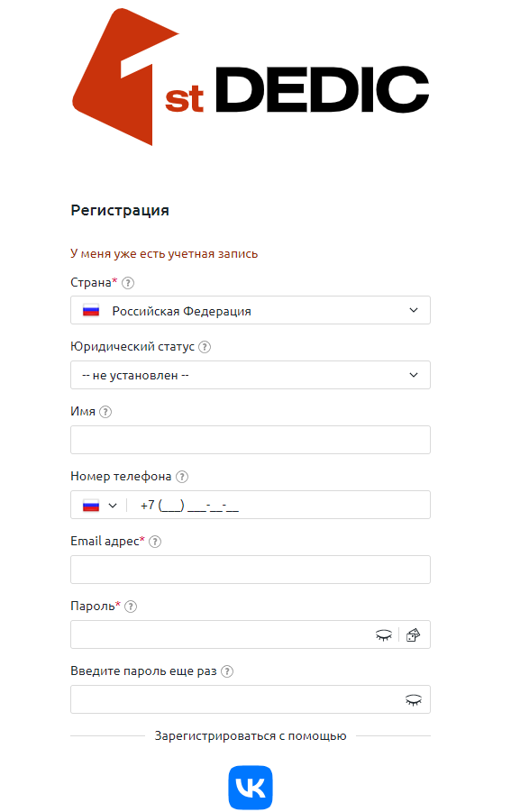Open the help tooltip for Имя
Image resolution: width=511 pixels, height=812 pixels.
click(x=105, y=412)
